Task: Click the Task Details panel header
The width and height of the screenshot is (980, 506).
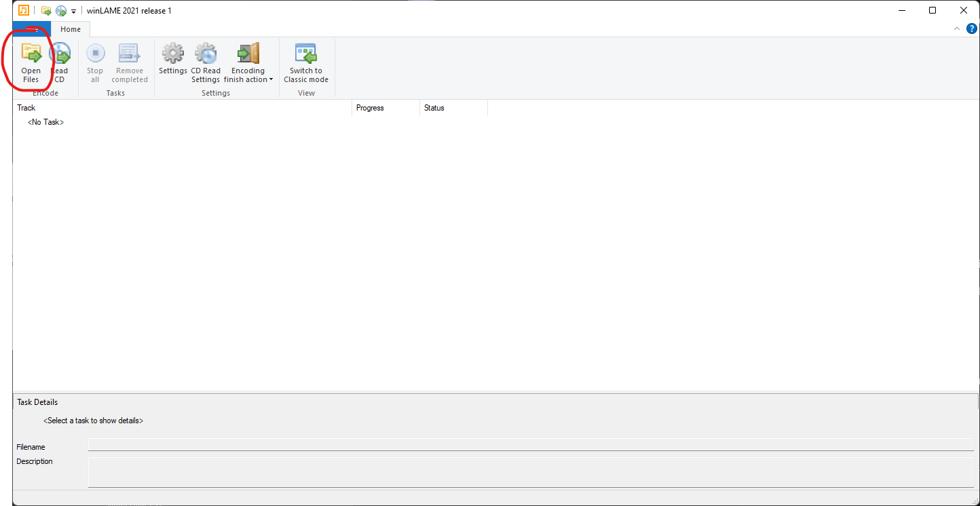Action: tap(495, 402)
